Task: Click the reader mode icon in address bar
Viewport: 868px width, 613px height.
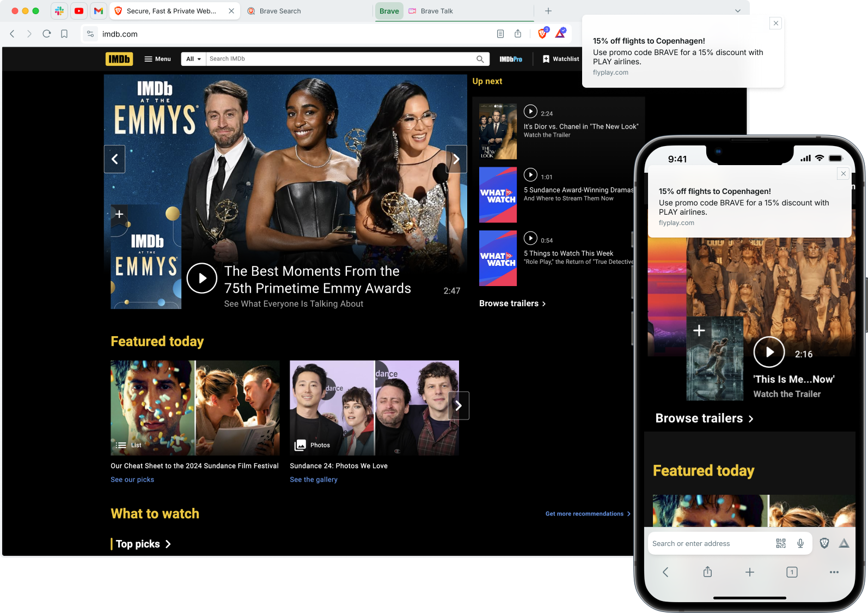Action: (500, 34)
